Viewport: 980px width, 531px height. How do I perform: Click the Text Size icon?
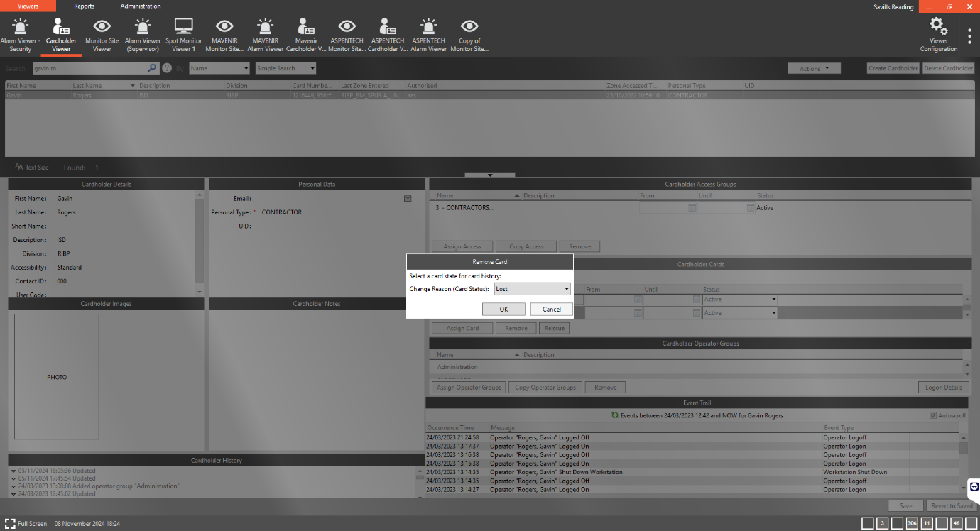pos(19,168)
